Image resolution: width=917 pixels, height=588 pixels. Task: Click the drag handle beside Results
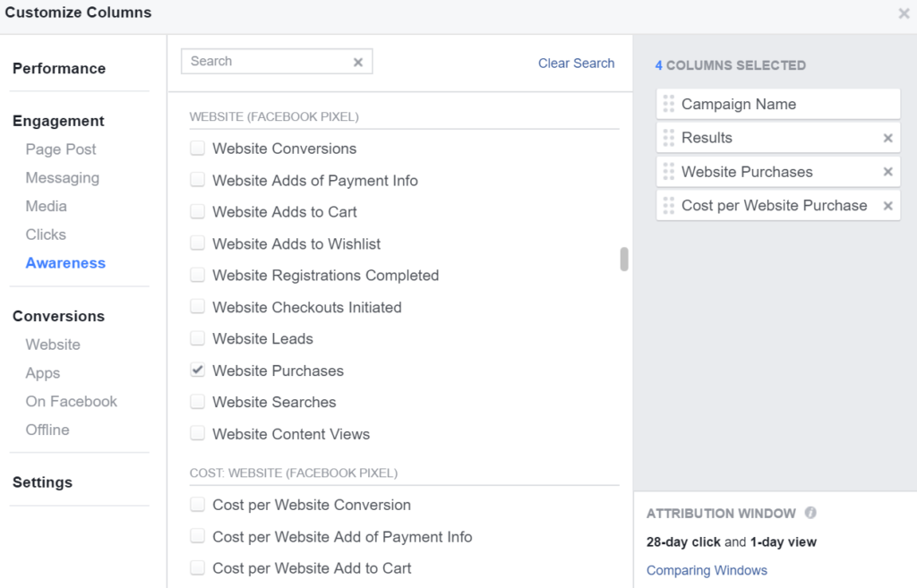[x=668, y=138]
